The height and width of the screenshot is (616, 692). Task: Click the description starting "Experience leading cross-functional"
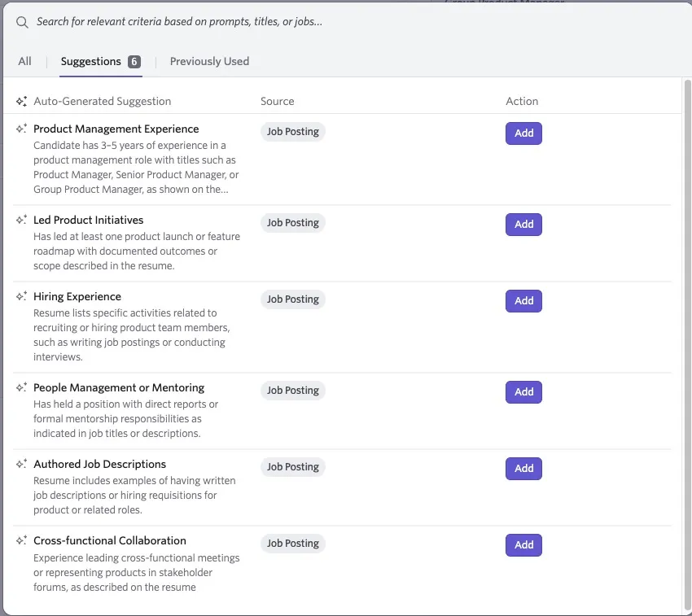pos(137,572)
